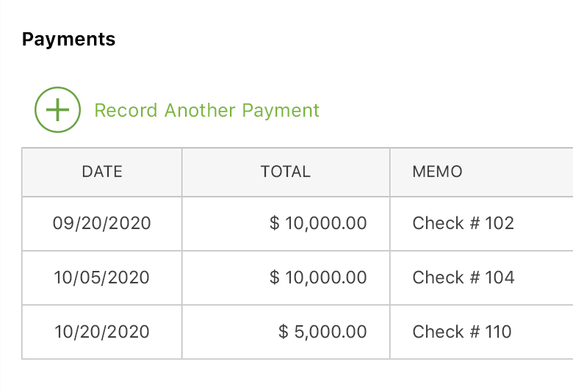The image size is (573, 392).
Task: Select the 09/20/2020 payment date cell
Action: point(102,223)
